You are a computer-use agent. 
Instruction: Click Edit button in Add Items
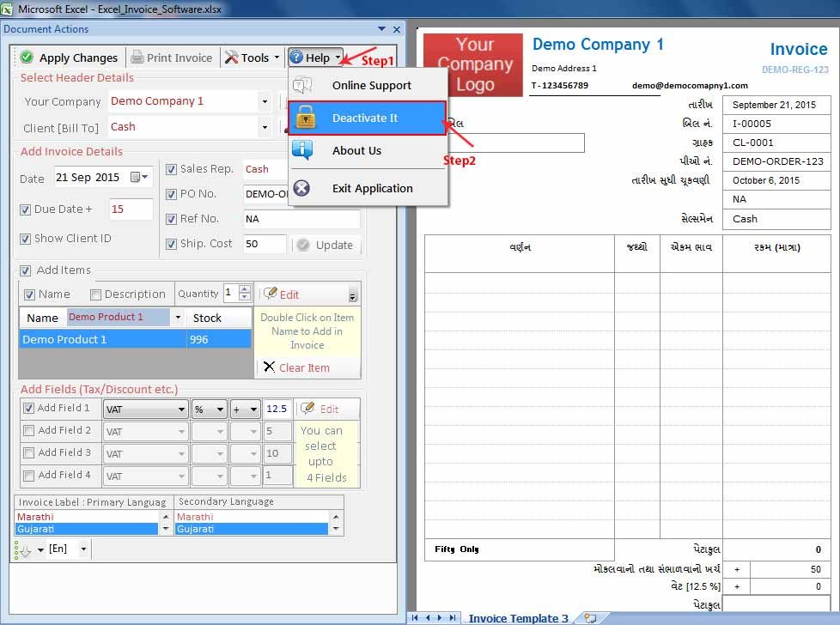(x=282, y=294)
